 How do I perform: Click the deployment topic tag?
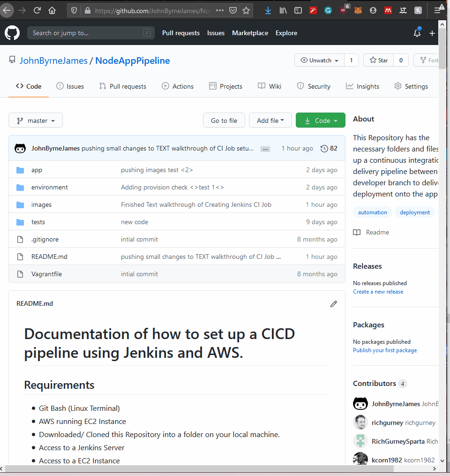pyautogui.click(x=415, y=212)
